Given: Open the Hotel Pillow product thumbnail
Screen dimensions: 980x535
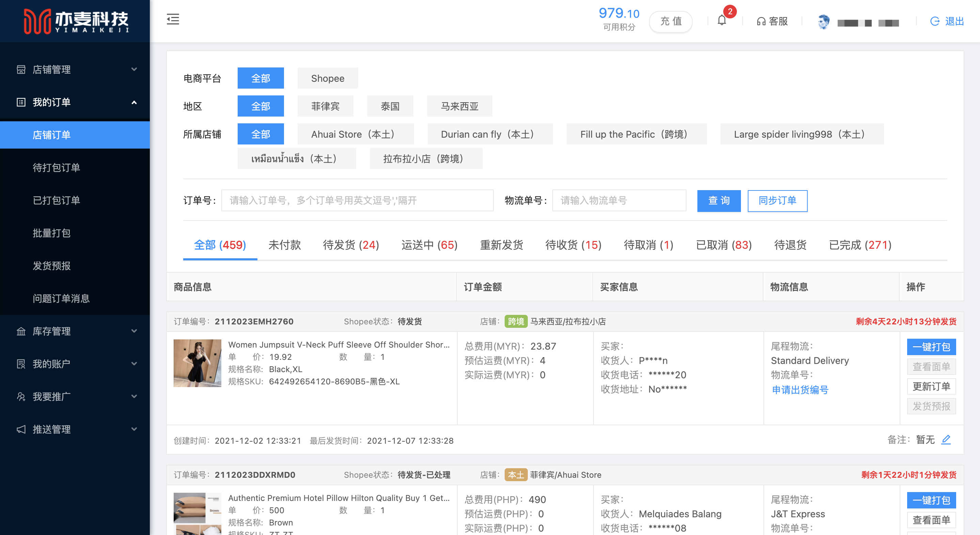Looking at the screenshot, I should click(x=197, y=514).
